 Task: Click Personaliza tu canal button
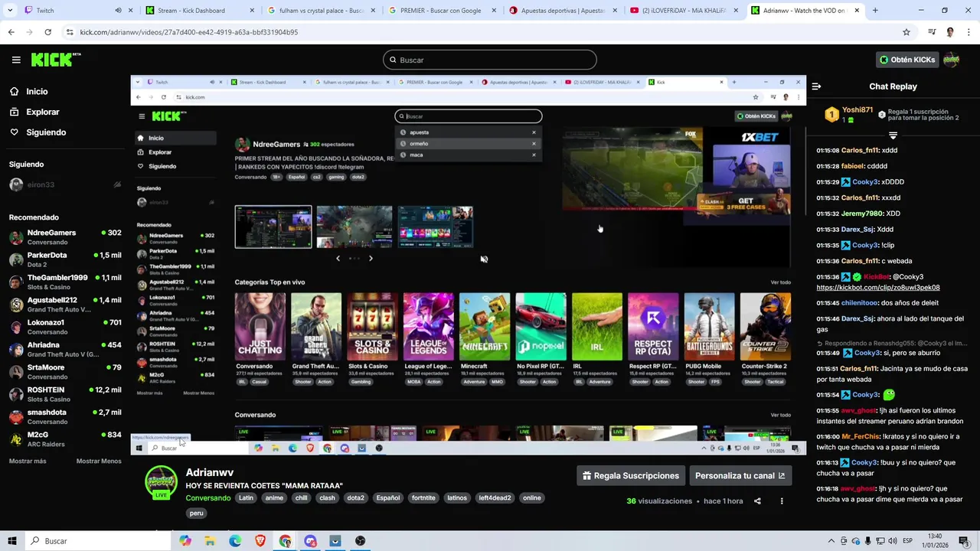740,475
